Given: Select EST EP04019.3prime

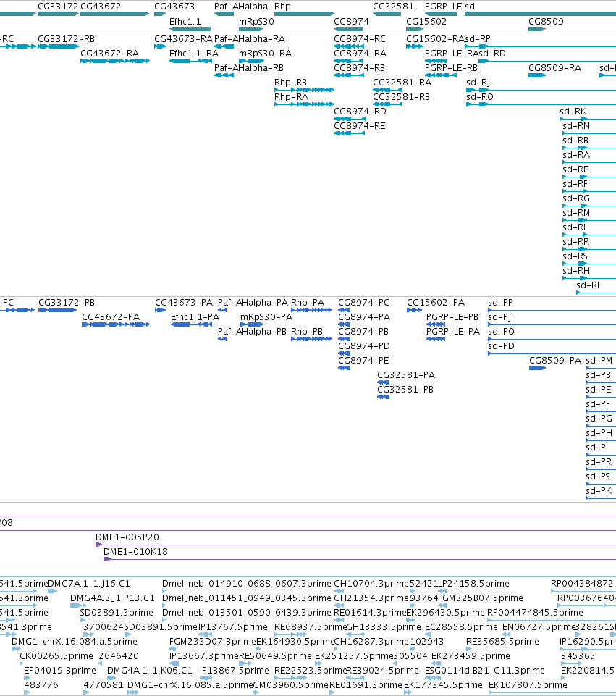Looking at the screenshot, I should point(60,671).
